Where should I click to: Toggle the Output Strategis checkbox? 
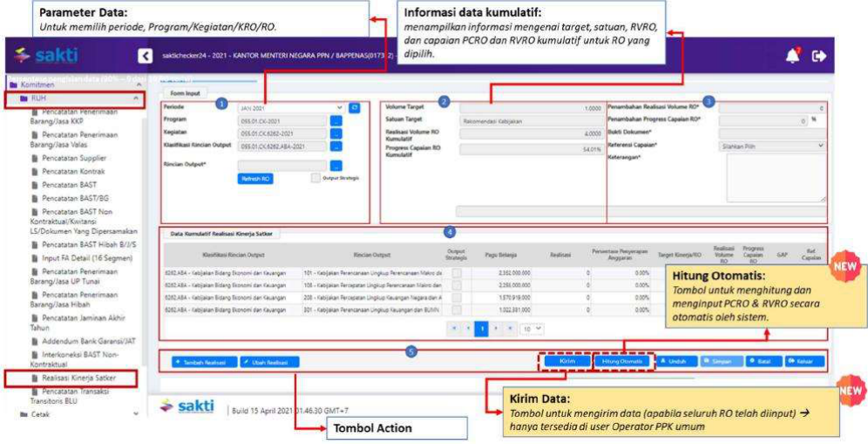(315, 178)
